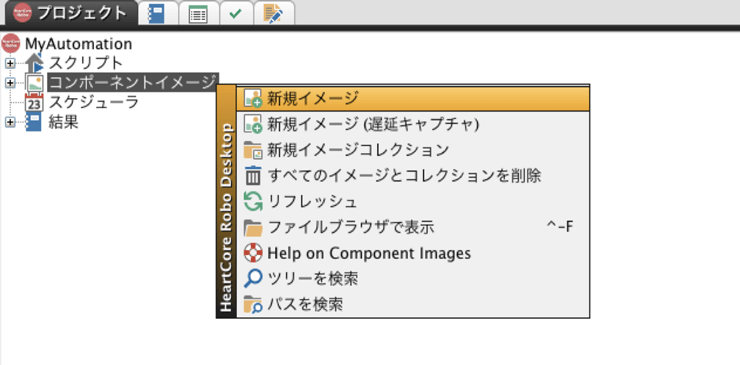740x365 pixels.
Task: Select the プロジェクト tab
Action: click(71, 13)
